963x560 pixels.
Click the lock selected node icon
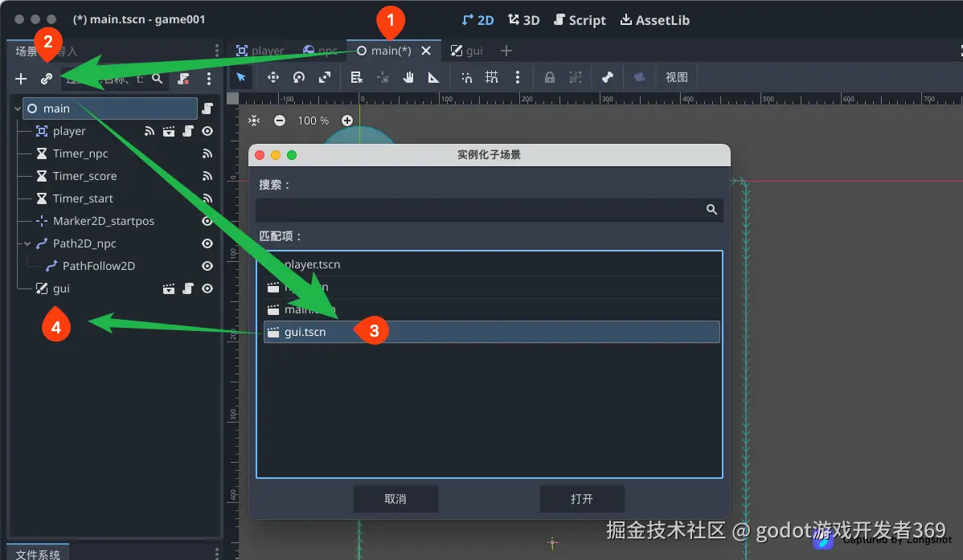(x=550, y=77)
